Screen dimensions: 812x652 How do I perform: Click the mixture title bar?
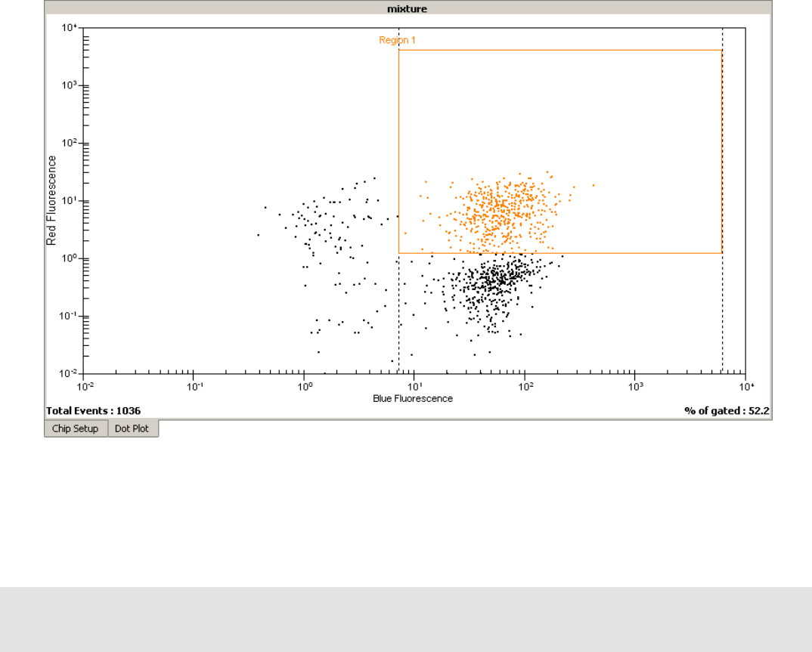pos(408,8)
